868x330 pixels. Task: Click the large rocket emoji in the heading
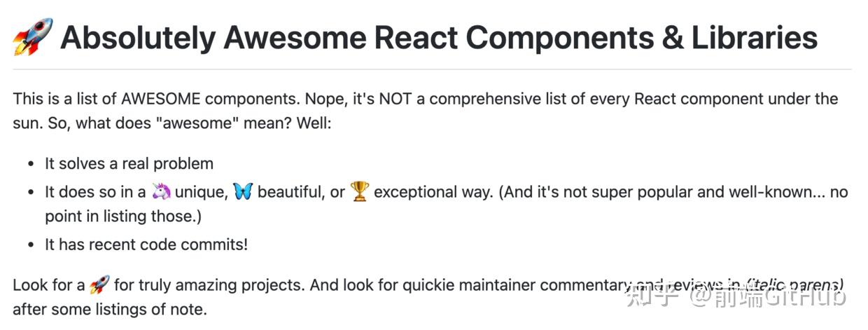pos(33,37)
